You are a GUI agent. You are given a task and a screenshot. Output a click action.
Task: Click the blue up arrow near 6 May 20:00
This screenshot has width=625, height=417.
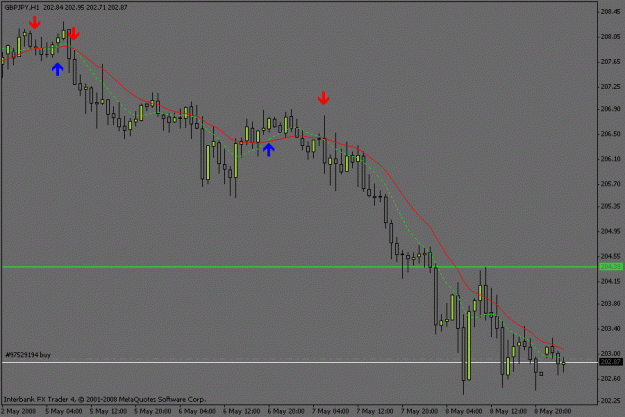(x=269, y=149)
